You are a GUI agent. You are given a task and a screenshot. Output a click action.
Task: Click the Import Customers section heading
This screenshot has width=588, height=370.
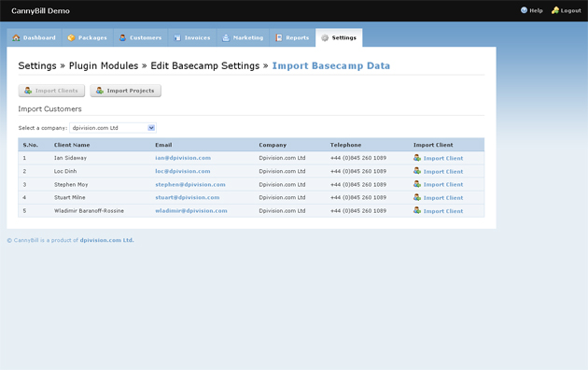point(49,108)
